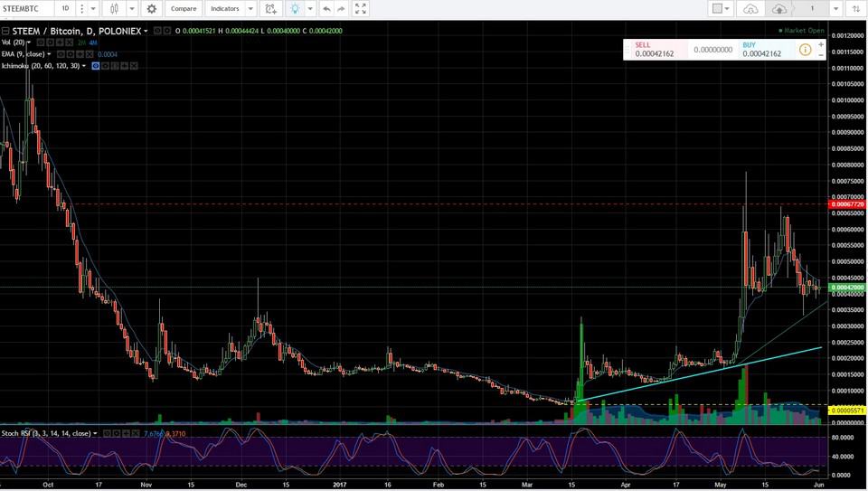Hide the EMA (9, close) indicator eye icon
This screenshot has width=868, height=491.
(61, 54)
